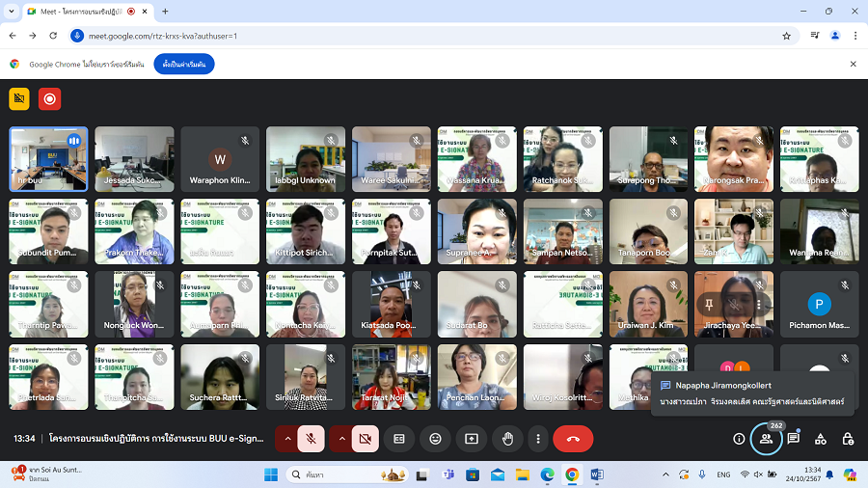
Task: Show the participants list with 262 people
Action: point(766,439)
